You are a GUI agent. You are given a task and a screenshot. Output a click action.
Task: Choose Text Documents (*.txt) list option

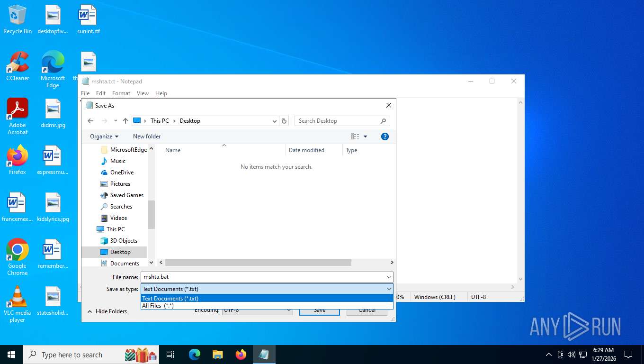(267, 299)
